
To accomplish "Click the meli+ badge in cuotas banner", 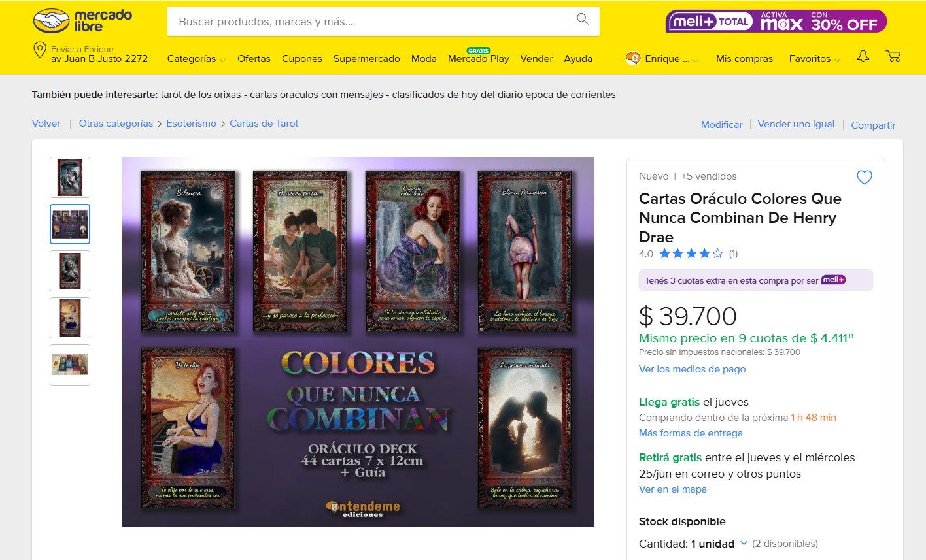I will tap(833, 280).
